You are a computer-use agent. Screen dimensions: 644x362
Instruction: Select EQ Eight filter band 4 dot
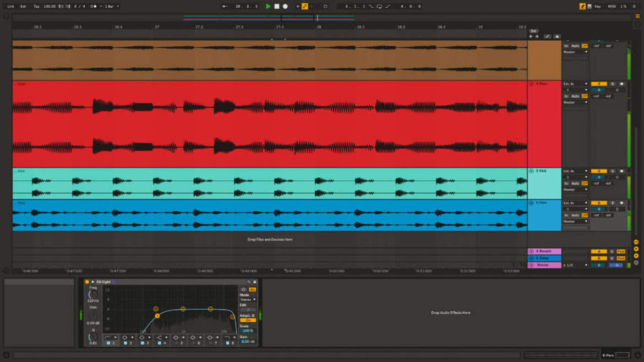click(x=210, y=309)
